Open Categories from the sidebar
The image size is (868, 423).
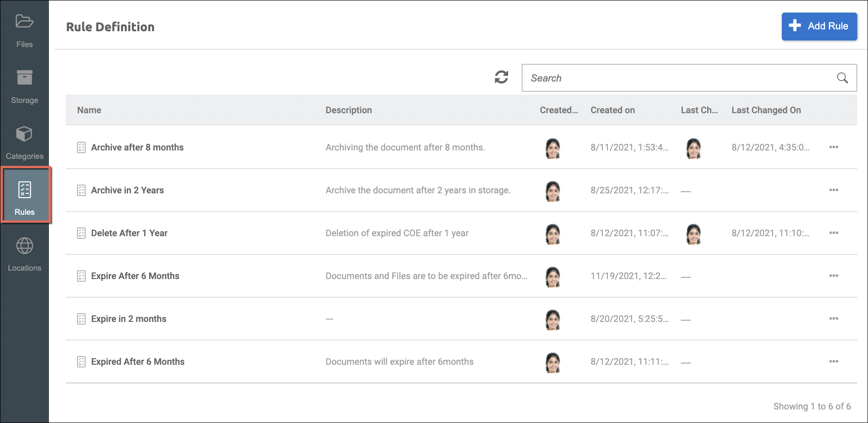click(x=24, y=143)
